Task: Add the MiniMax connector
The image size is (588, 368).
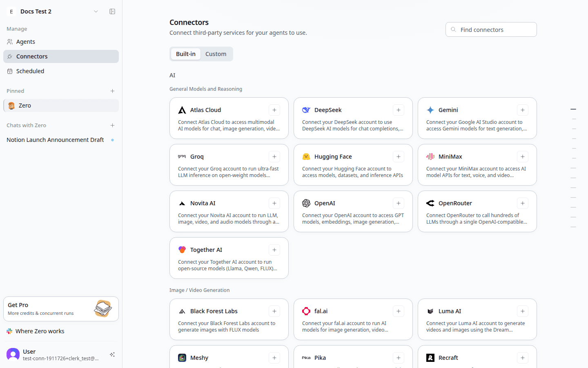Action: pyautogui.click(x=523, y=157)
